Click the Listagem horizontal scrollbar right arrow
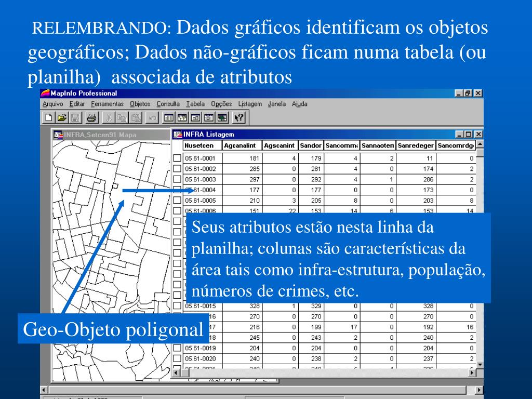This screenshot has height=399, width=532. point(472,373)
